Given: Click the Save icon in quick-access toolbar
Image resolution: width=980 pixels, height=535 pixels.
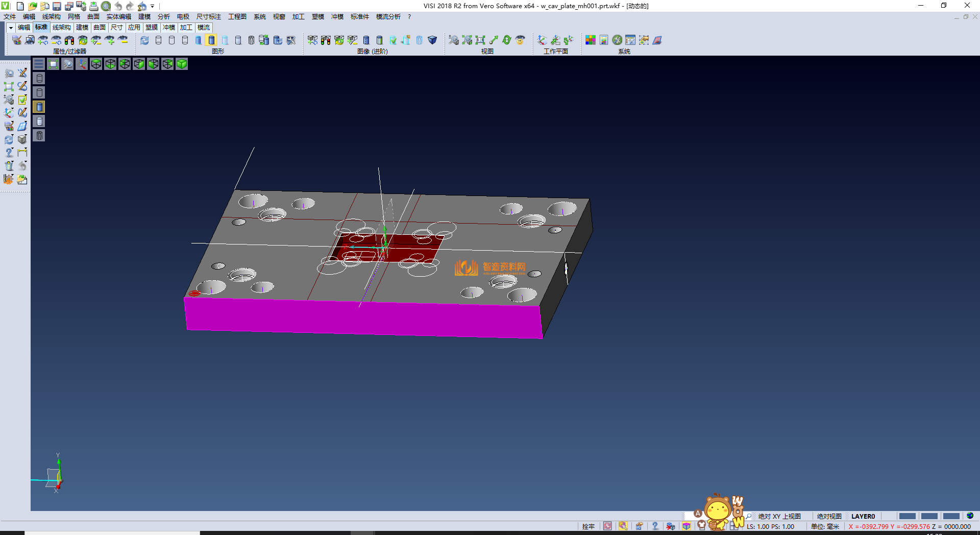Looking at the screenshot, I should (57, 6).
